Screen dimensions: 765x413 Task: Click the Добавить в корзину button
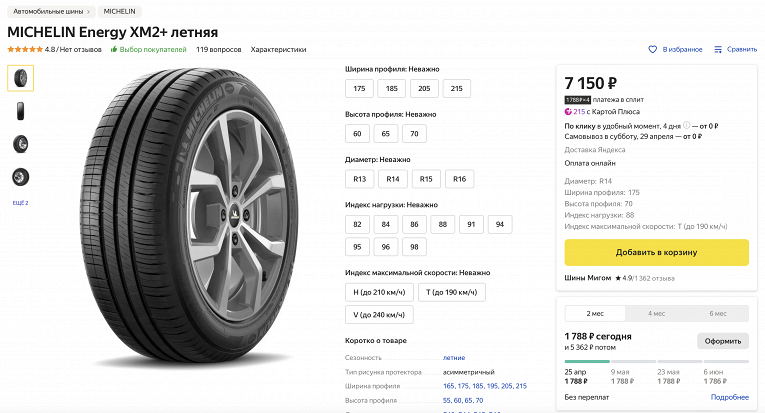[x=656, y=253]
